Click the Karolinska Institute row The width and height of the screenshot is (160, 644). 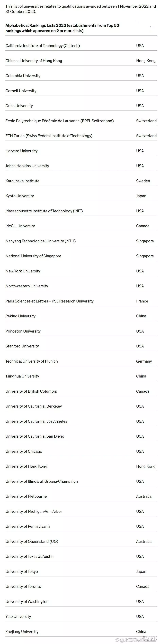81,181
